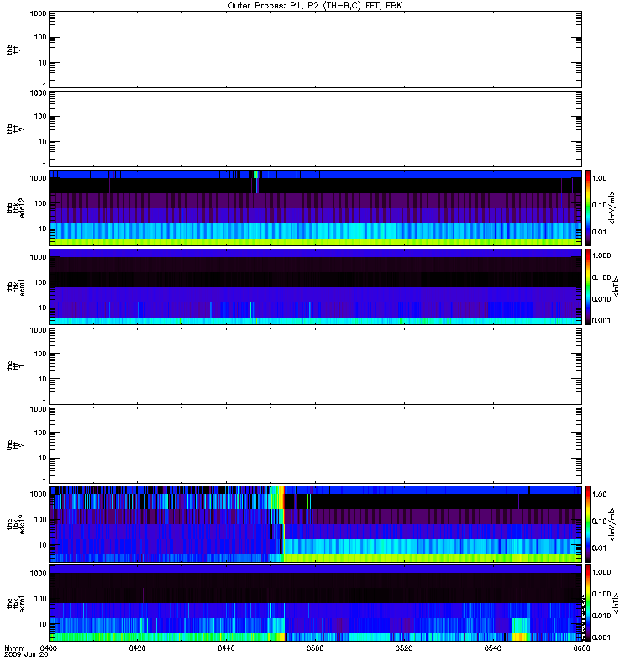Select the empty thc fff 2 plot panel
This screenshot has width=630, height=672.
[315, 445]
